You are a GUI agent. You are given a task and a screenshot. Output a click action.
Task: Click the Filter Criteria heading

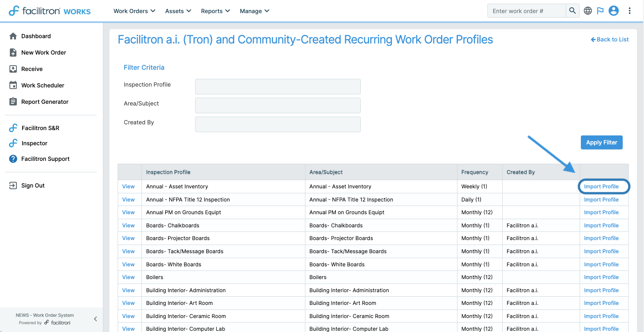[144, 67]
